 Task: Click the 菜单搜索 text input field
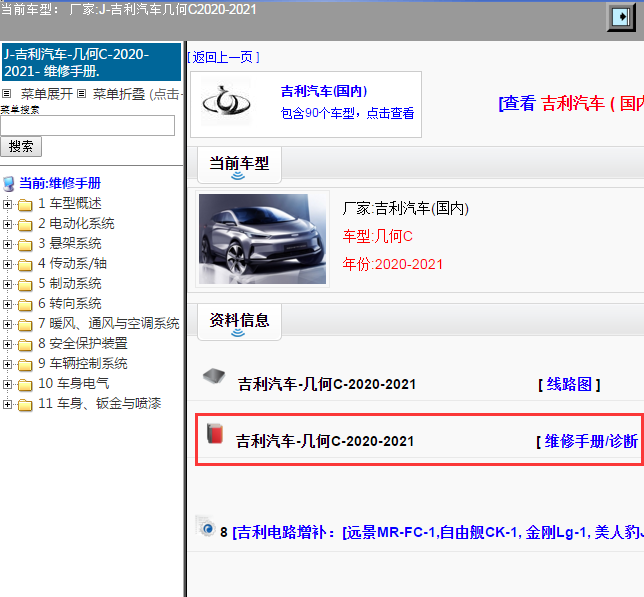click(87, 125)
